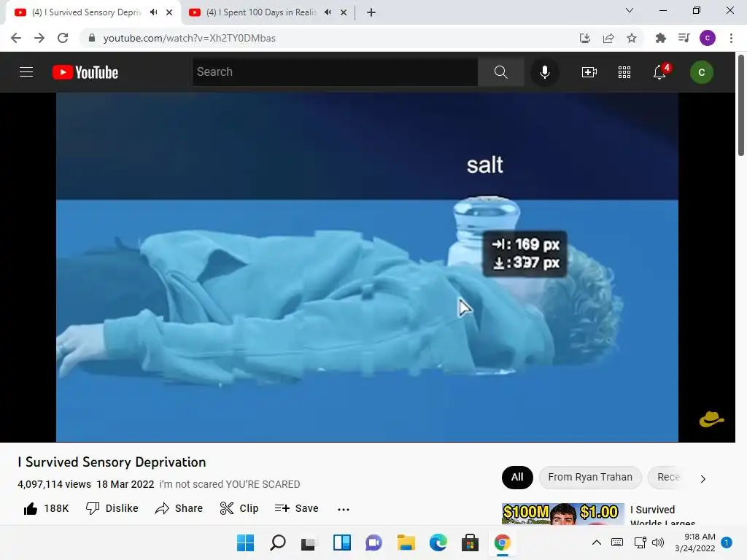The height and width of the screenshot is (560, 747).
Task: Go back in the browser
Action: coord(16,38)
